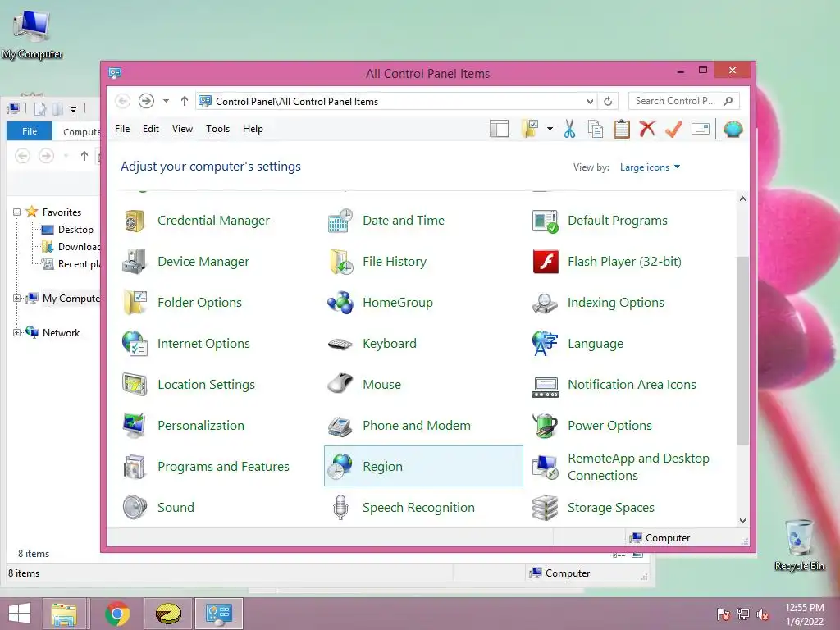Collapse Favorites in the Computer window tree

tap(16, 212)
